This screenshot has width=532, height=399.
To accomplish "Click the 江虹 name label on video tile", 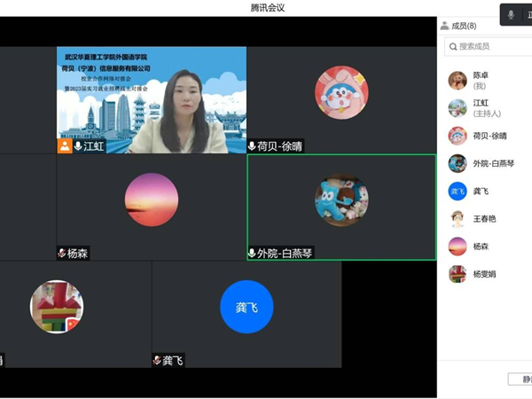I will (x=94, y=146).
